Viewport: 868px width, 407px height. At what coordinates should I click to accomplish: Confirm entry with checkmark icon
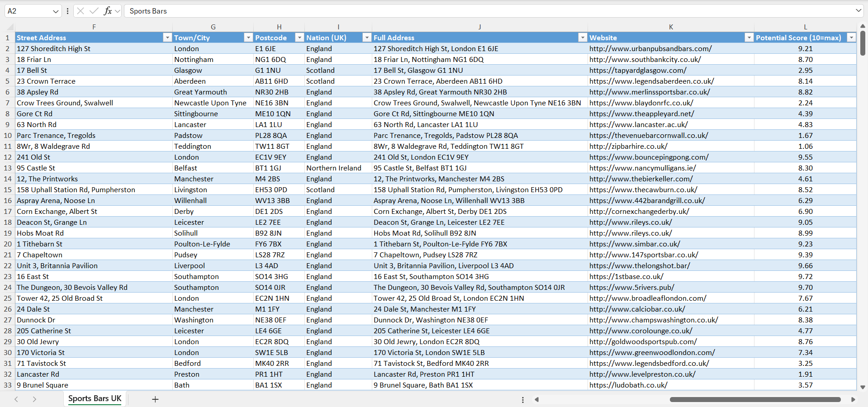click(94, 11)
